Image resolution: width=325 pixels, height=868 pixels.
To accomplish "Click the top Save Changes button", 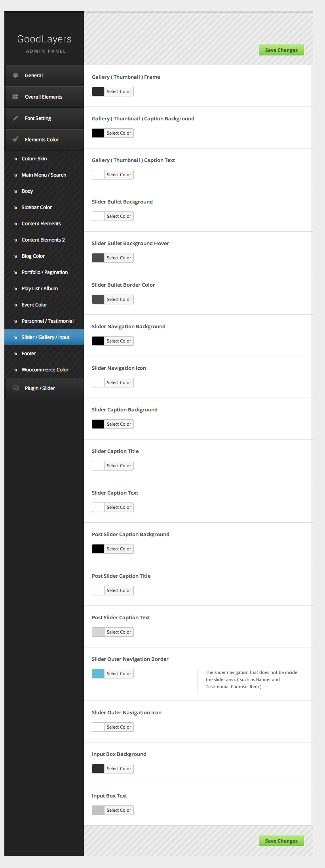I will (281, 50).
